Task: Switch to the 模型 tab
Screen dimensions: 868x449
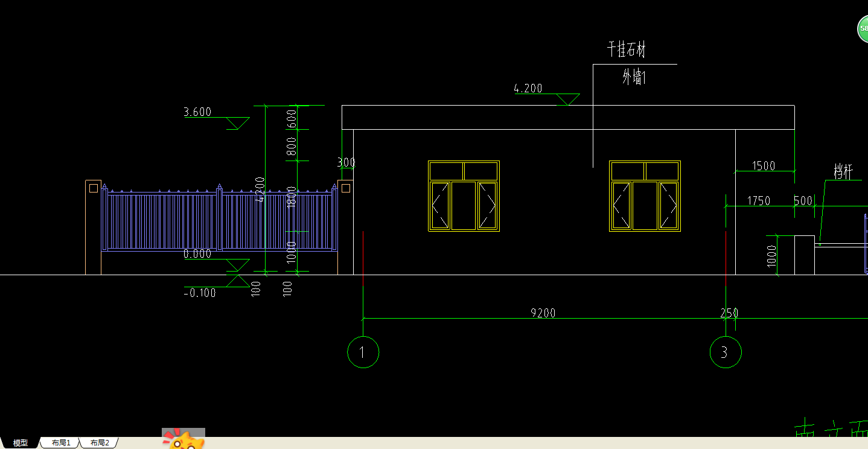Action: 20,443
